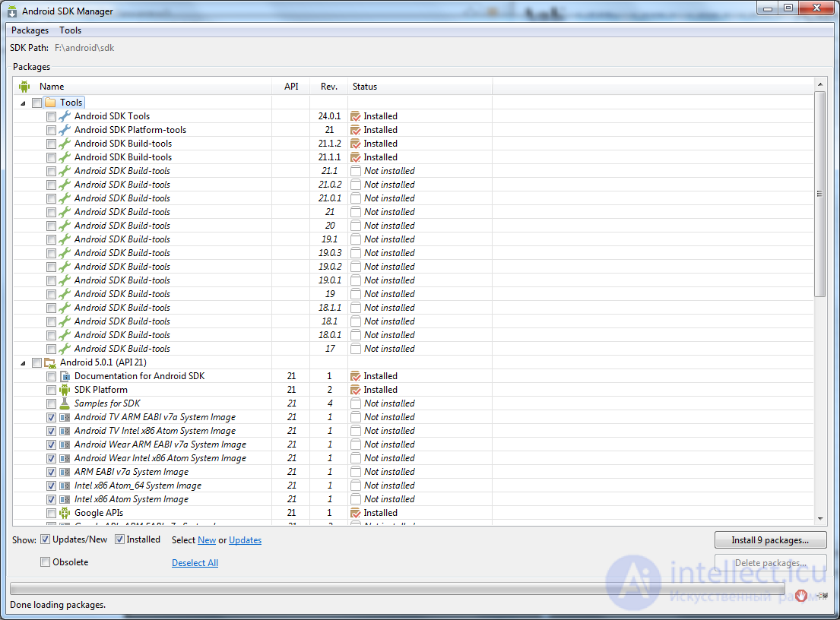The width and height of the screenshot is (840, 620).
Task: Check the Samples for SDK checkbox
Action: pyautogui.click(x=51, y=403)
